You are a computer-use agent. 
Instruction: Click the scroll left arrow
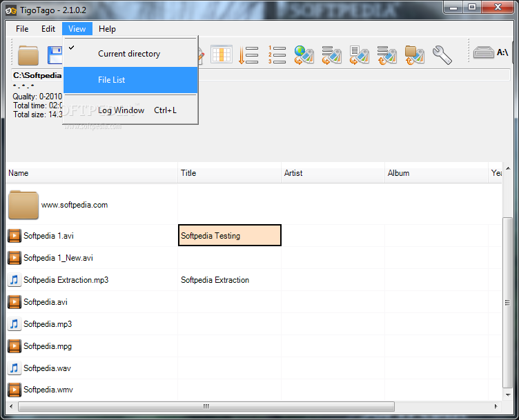(x=11, y=406)
